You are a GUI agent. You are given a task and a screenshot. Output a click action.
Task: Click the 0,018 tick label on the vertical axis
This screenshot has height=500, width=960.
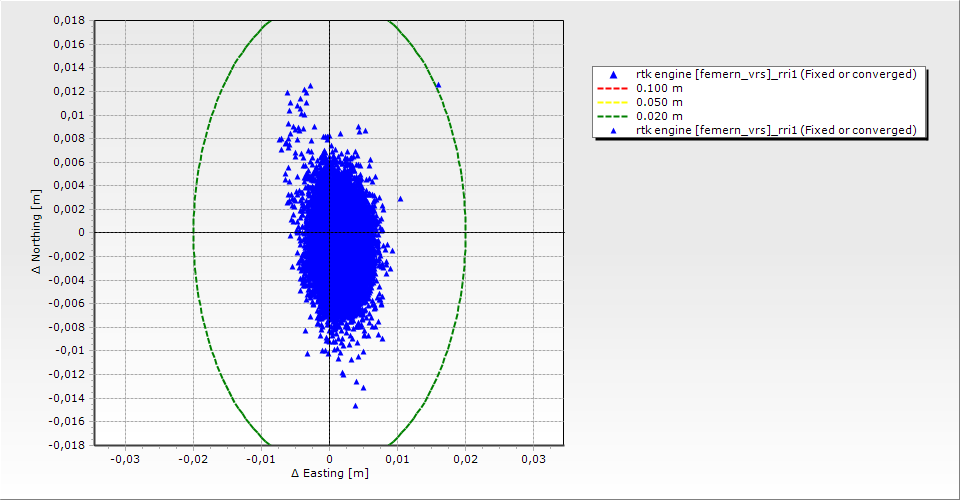(69, 20)
